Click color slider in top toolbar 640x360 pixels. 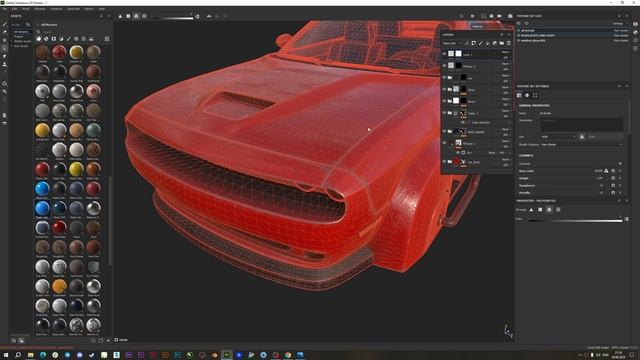(171, 18)
